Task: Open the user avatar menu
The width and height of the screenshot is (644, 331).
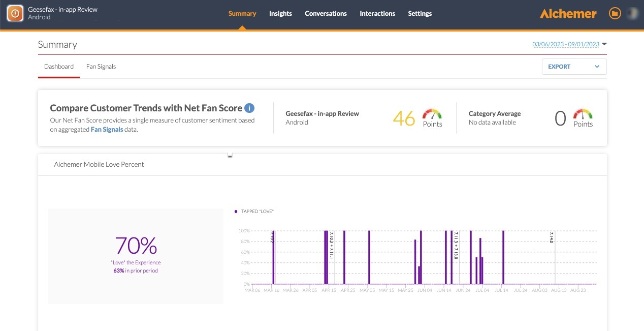Action: coord(632,14)
